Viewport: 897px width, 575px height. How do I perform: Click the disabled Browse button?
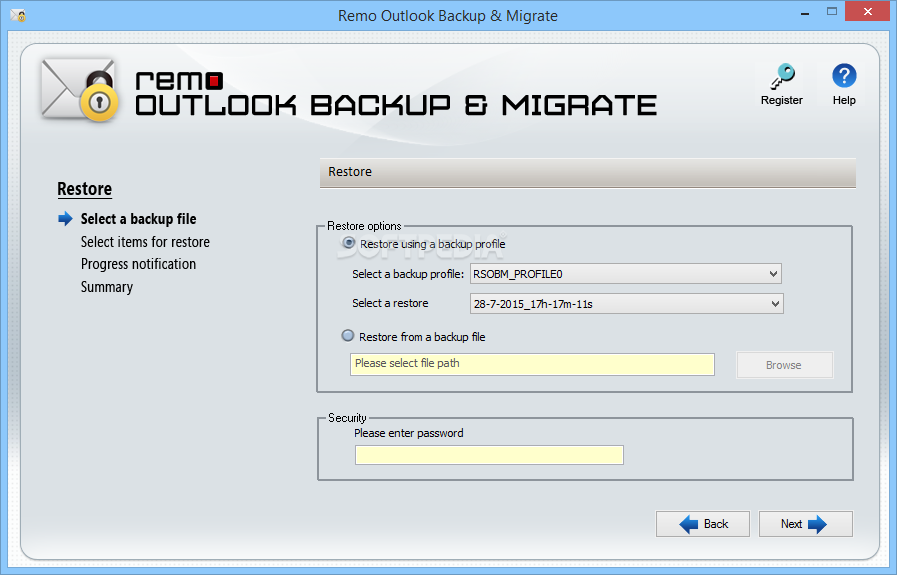click(x=784, y=365)
